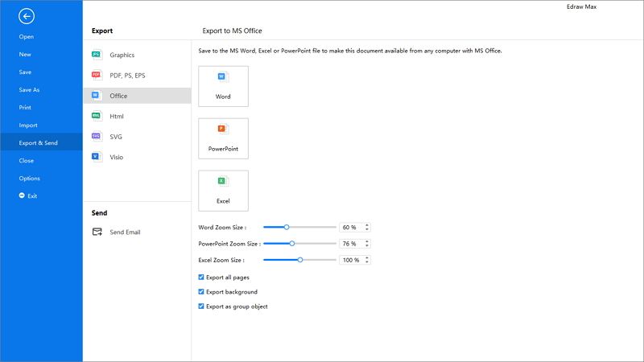Viewport: 644px width, 362px height.
Task: Click the PowerPoint zoom 76 % value field
Action: pos(351,244)
